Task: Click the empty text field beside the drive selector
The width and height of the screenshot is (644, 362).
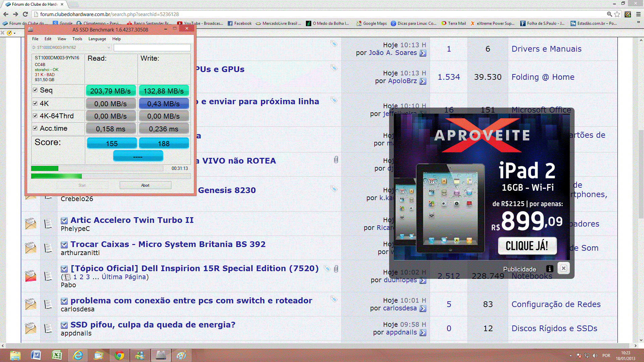Action: click(152, 48)
